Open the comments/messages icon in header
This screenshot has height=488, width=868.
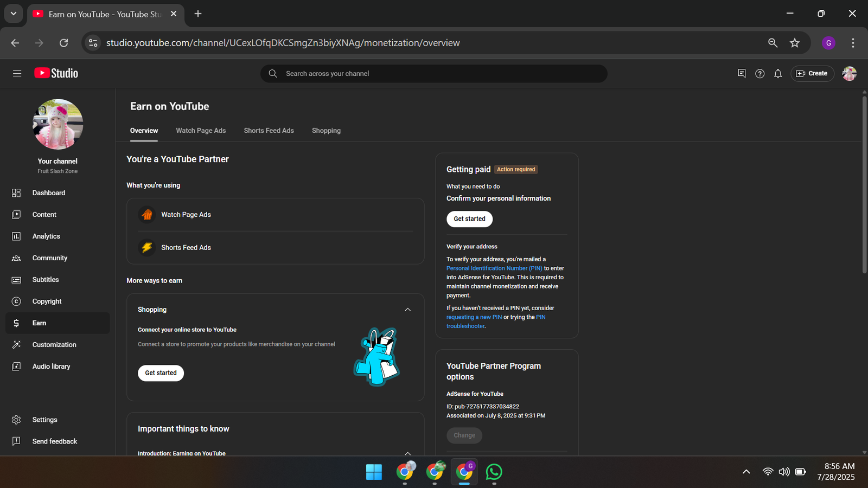[742, 73]
